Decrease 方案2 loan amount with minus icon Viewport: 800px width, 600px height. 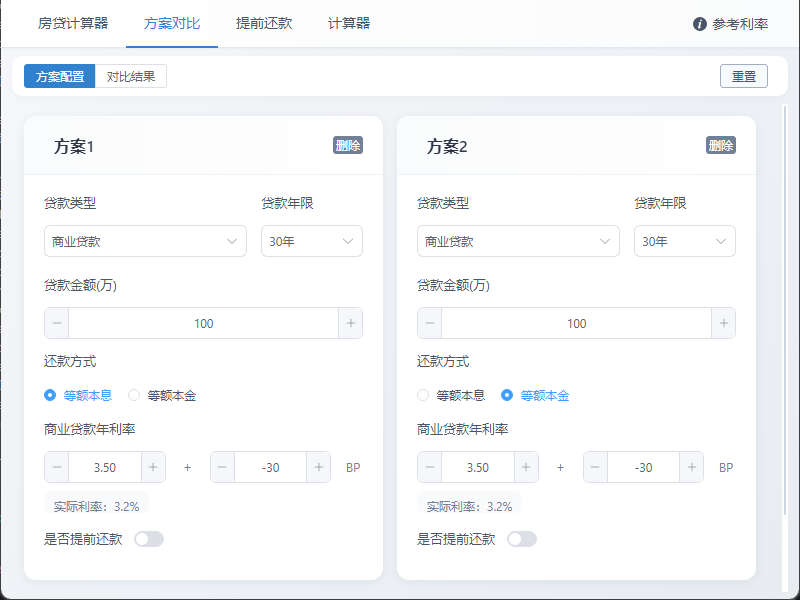(430, 323)
